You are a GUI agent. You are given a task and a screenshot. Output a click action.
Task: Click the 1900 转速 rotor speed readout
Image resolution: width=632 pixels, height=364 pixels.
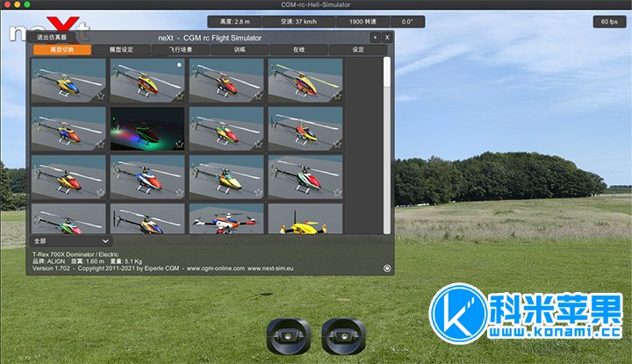pyautogui.click(x=363, y=22)
